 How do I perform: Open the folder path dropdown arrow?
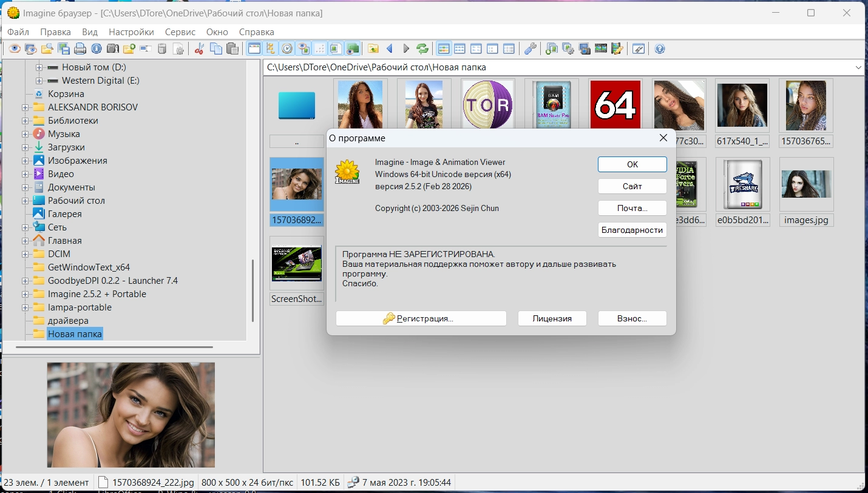858,67
